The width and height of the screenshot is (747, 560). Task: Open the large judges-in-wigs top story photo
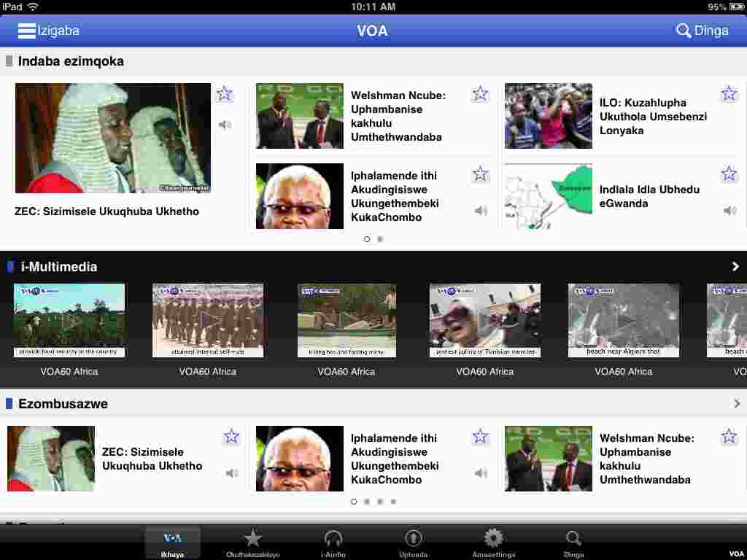point(113,138)
